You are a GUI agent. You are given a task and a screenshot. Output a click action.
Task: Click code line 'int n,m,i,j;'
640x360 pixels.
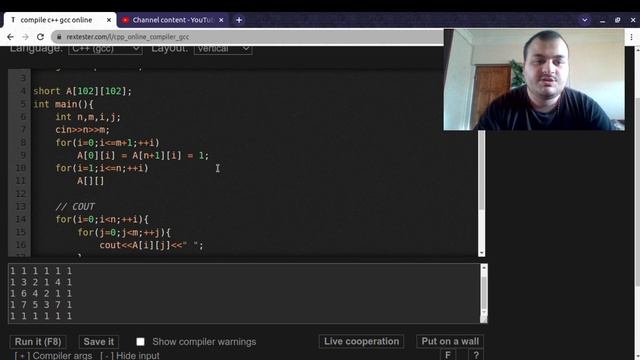click(88, 117)
